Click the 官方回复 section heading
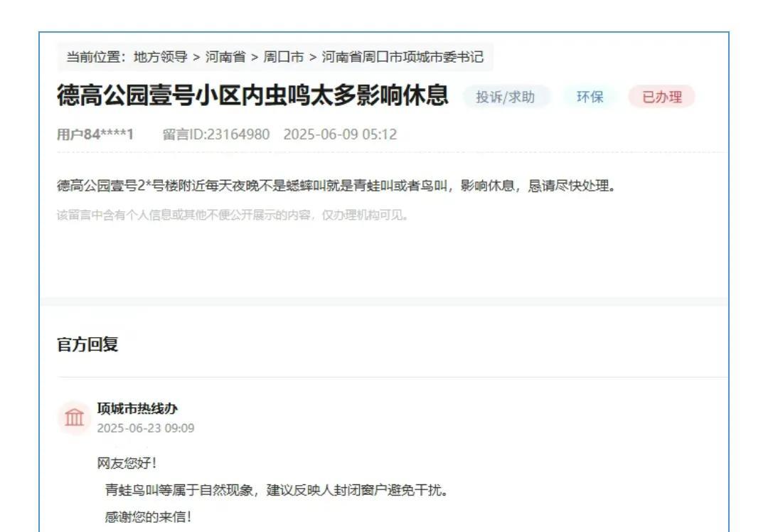 (x=87, y=344)
